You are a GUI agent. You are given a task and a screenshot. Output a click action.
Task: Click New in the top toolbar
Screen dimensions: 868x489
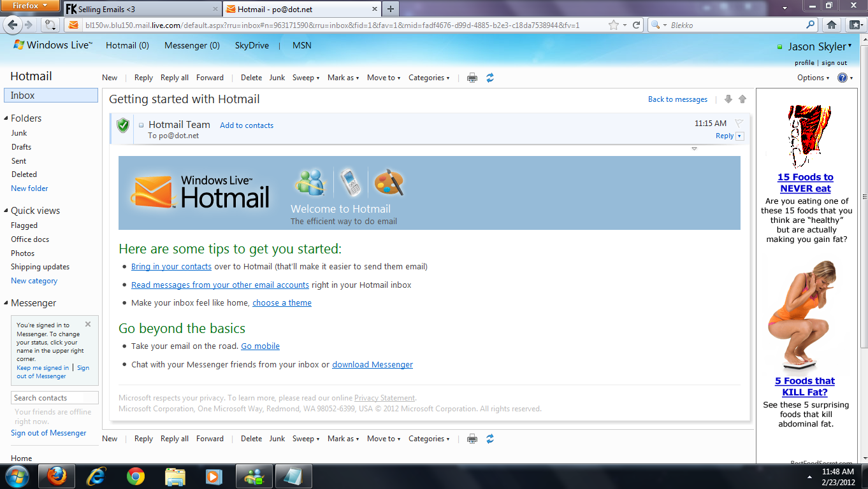click(x=110, y=78)
